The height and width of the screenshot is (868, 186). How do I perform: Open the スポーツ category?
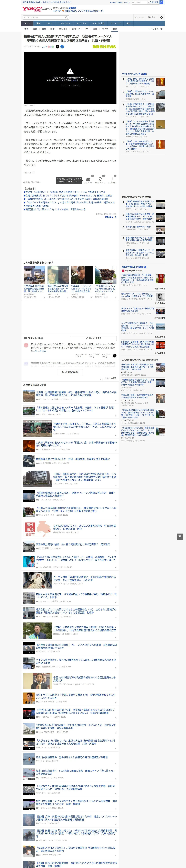pyautogui.click(x=76, y=29)
